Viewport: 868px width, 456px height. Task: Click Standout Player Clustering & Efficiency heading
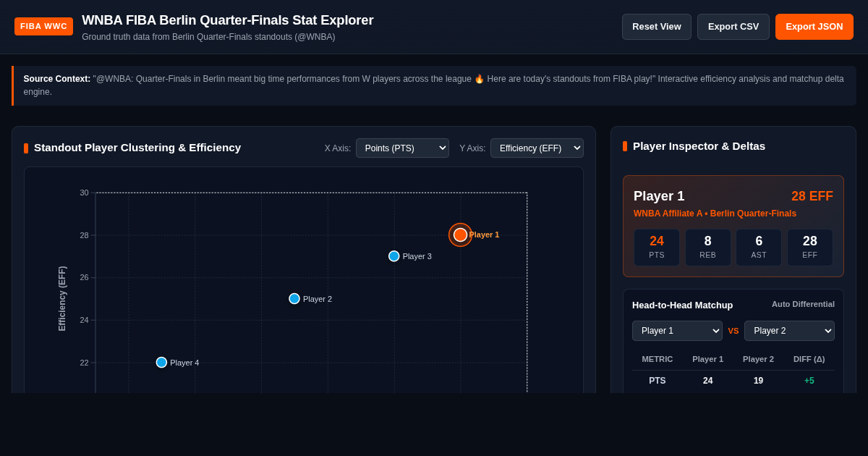137,148
